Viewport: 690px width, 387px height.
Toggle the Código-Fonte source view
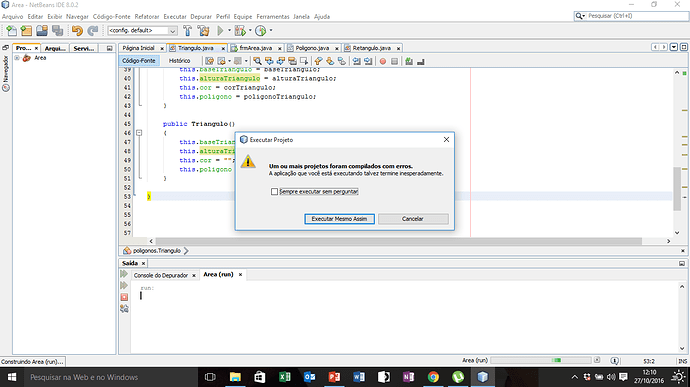[x=139, y=61]
